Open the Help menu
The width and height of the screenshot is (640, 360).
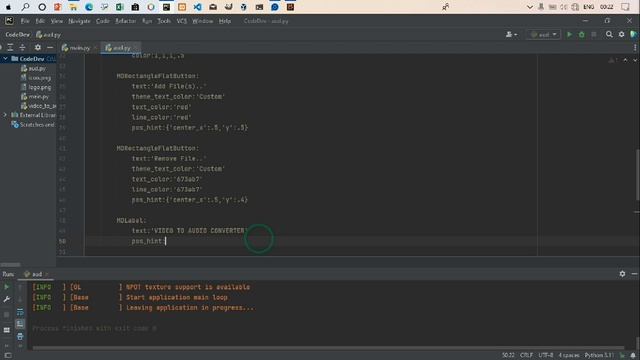(225, 21)
